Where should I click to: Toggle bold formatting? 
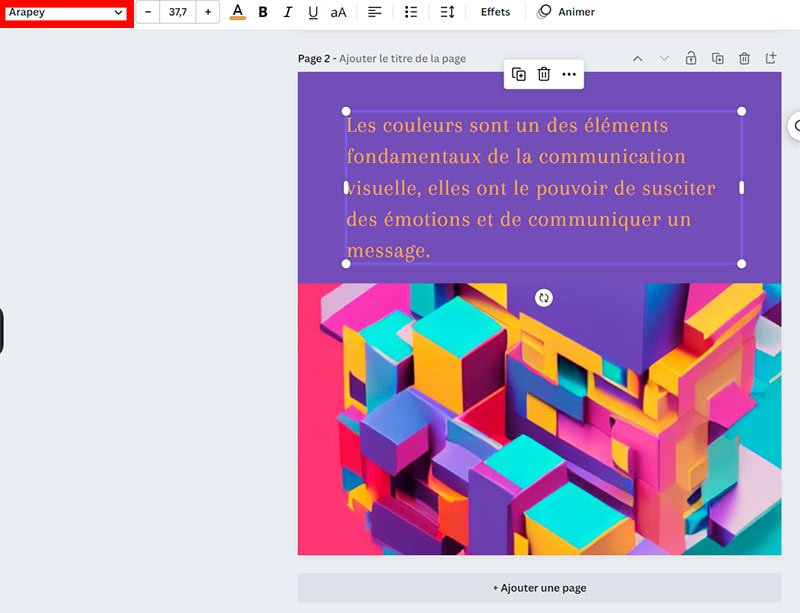(x=263, y=12)
